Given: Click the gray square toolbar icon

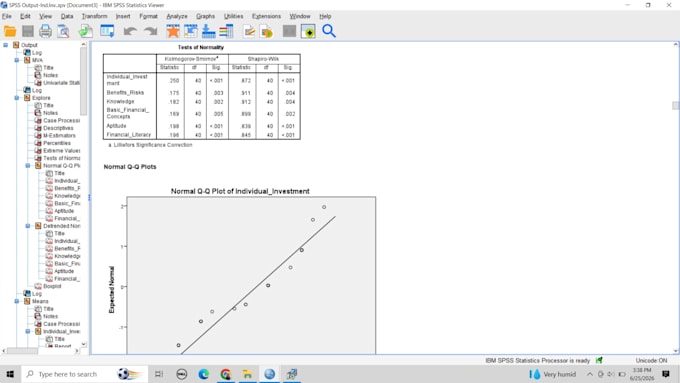Looking at the screenshot, I should click(x=289, y=31).
